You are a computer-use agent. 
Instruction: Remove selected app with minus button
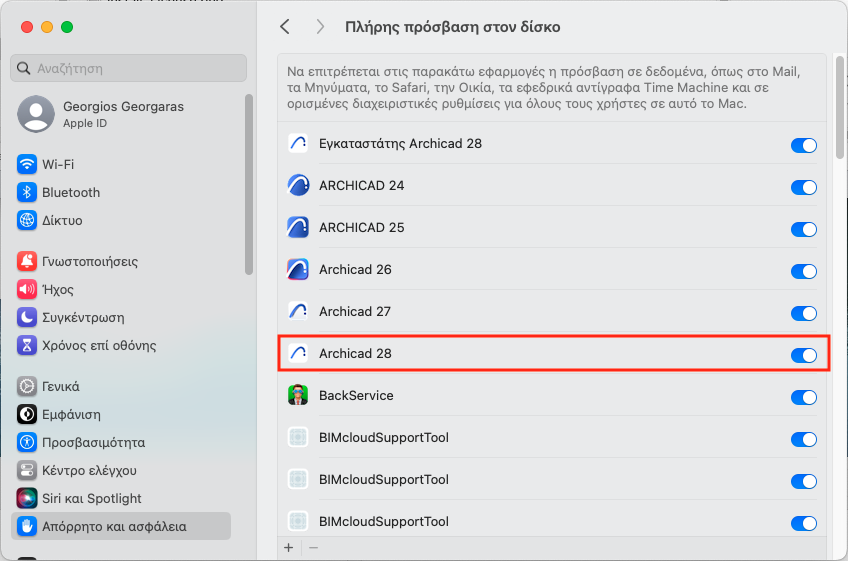(313, 548)
